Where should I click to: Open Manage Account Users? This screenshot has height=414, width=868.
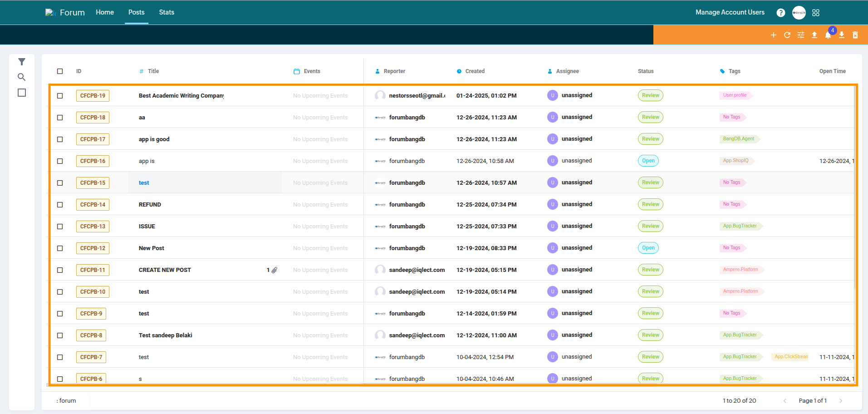730,12
